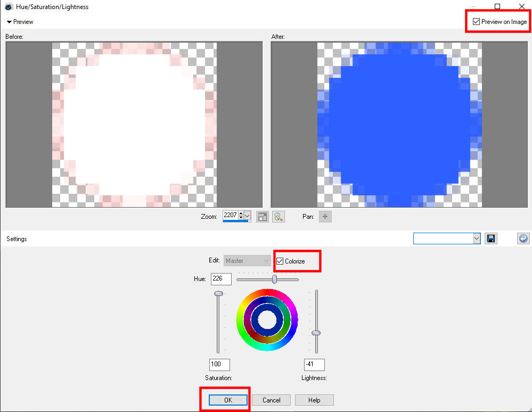The image size is (532, 412).
Task: Click the reset to default icon
Action: tap(523, 238)
